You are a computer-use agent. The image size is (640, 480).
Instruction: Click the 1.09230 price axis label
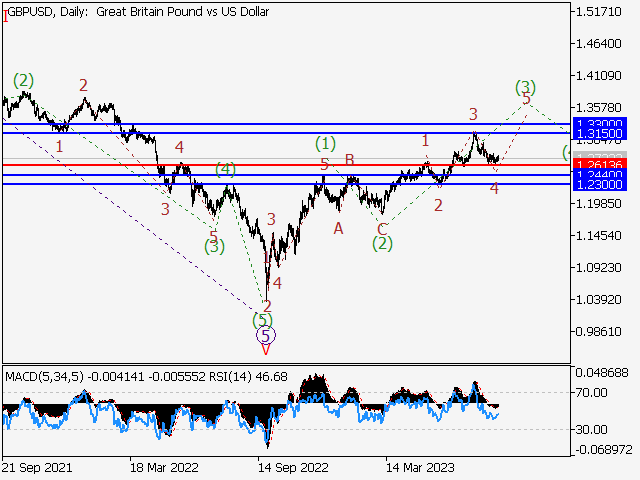pos(598,267)
